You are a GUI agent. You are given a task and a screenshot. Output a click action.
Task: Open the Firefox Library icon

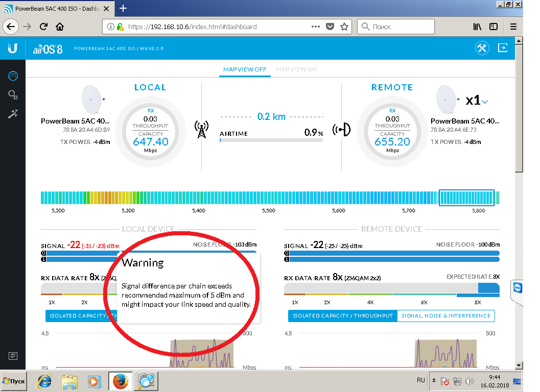tap(477, 27)
